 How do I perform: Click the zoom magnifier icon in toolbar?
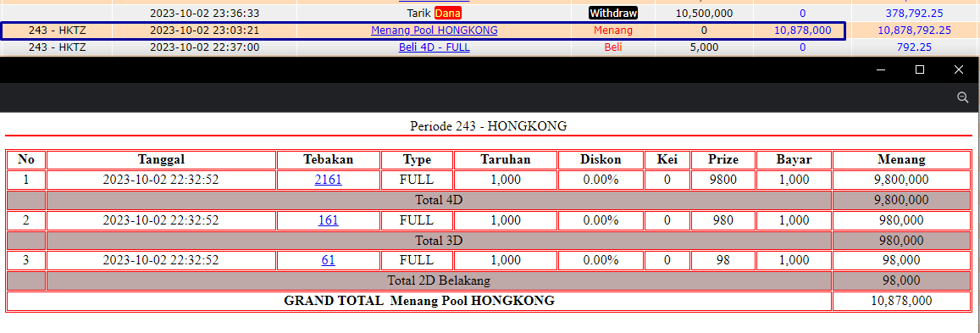pos(962,97)
